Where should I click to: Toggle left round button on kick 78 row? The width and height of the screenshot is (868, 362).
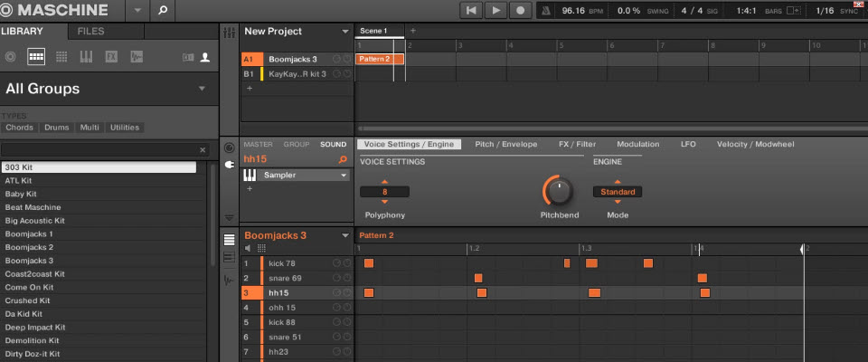click(336, 263)
